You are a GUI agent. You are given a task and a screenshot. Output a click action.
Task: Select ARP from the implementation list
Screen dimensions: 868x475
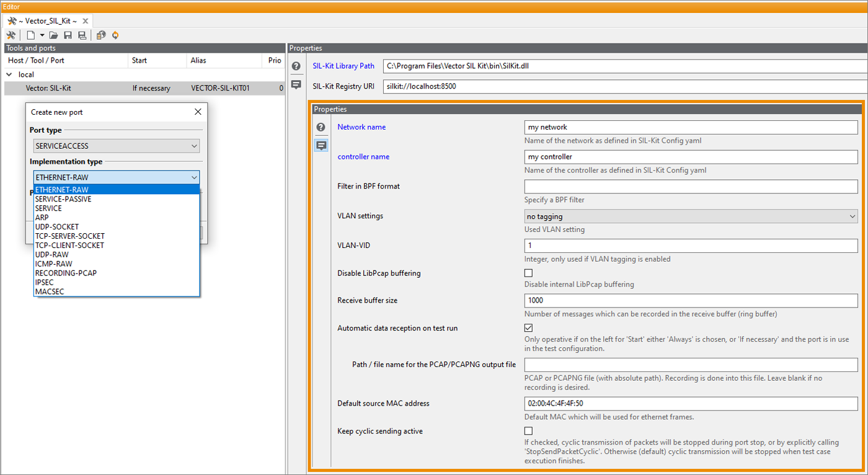click(x=117, y=218)
